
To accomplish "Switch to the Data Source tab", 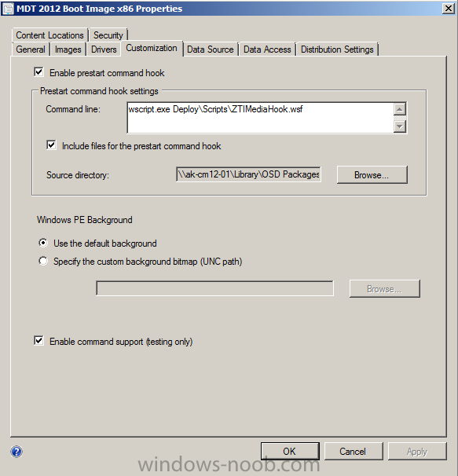I will pos(211,49).
